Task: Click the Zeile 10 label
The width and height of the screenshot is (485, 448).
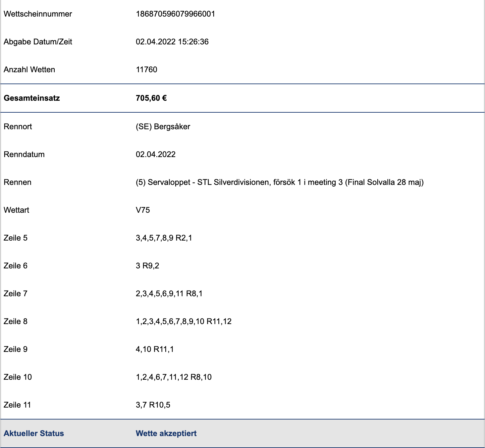Action: pos(18,377)
